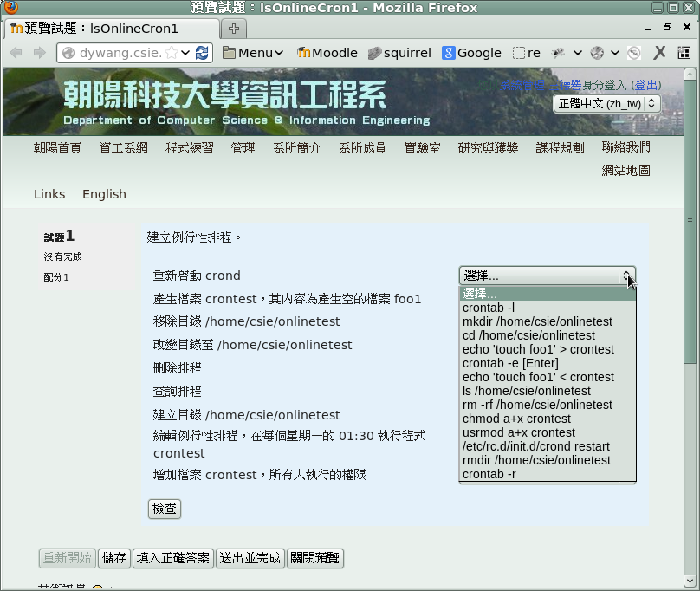Open the Google bookmark

pyautogui.click(x=471, y=53)
